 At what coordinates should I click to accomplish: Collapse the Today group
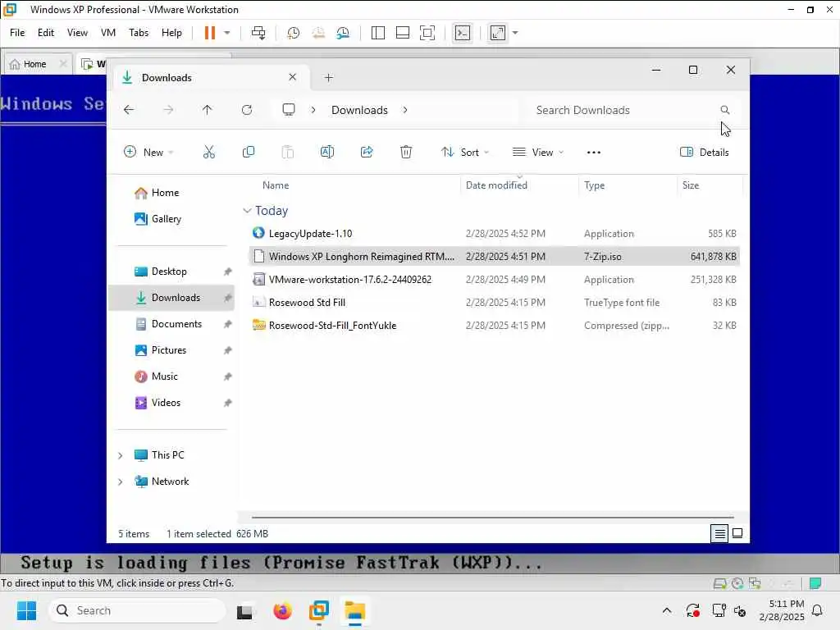pos(247,211)
